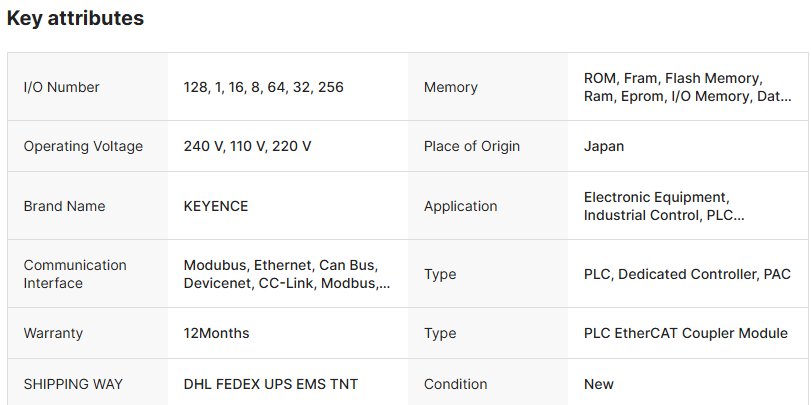Select the Communication Interface label
This screenshot has width=811, height=405.
coord(75,274)
